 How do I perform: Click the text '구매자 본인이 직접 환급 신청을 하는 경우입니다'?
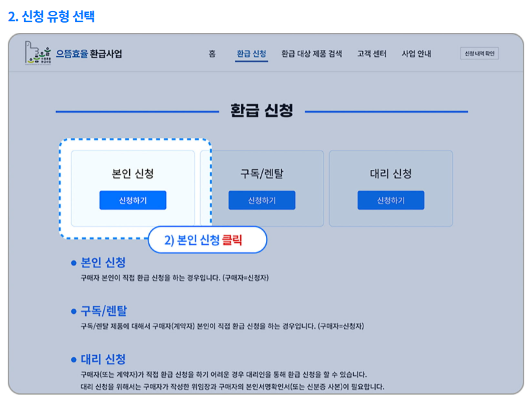[150, 278]
